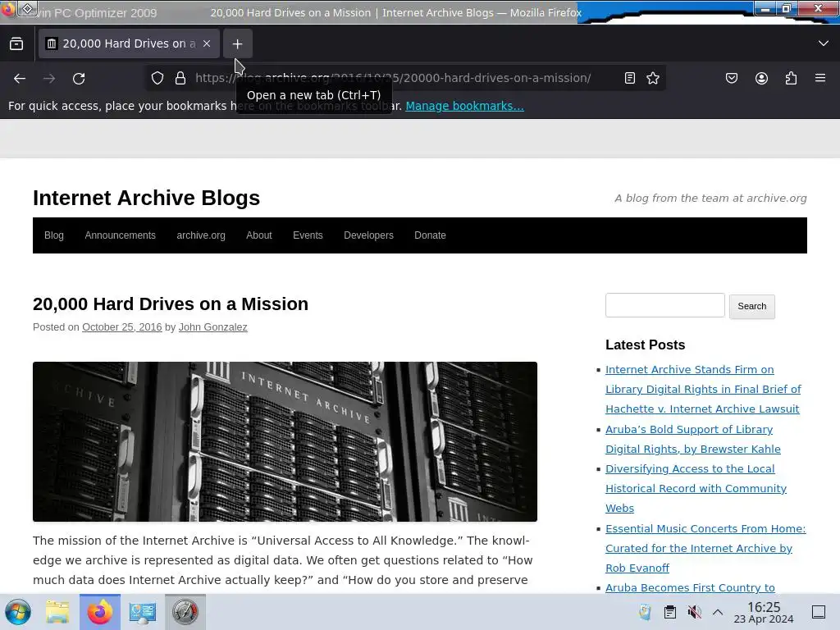The width and height of the screenshot is (840, 630).
Task: Click Manage bookmarks link
Action: pos(464,106)
